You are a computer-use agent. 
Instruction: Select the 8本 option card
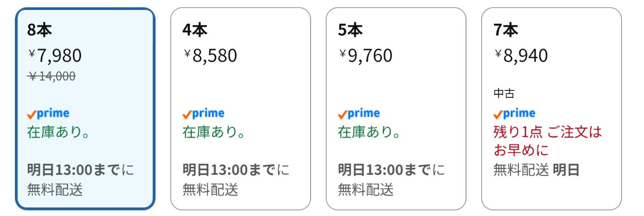click(85, 109)
